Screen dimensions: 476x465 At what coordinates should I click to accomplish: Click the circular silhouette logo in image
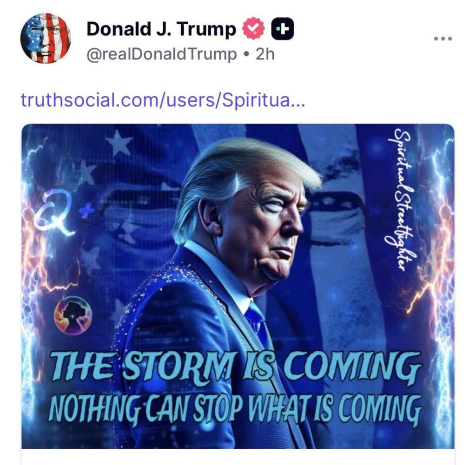(73, 315)
